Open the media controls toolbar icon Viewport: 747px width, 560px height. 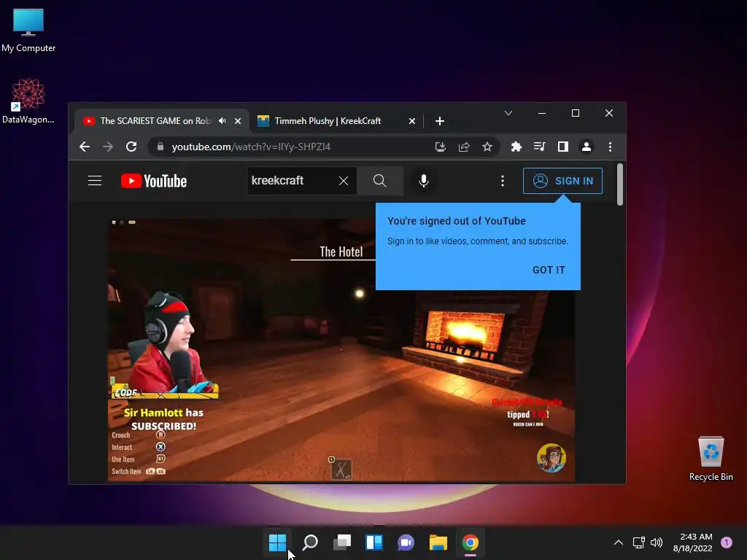click(x=540, y=147)
